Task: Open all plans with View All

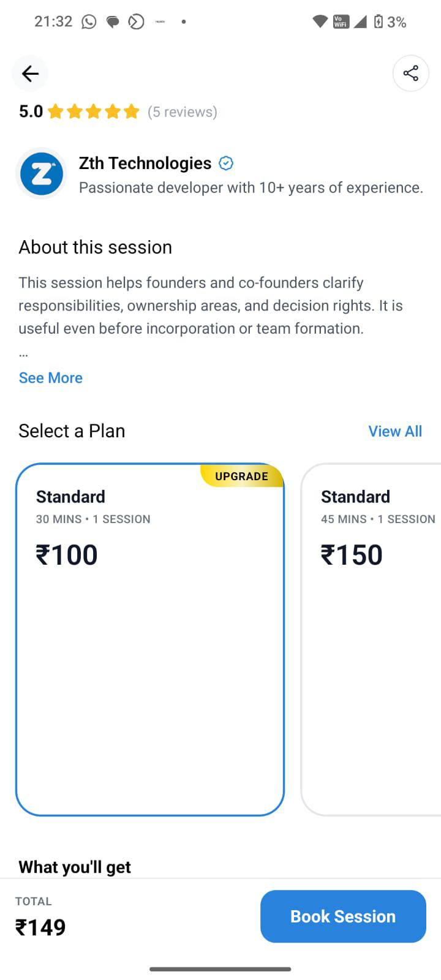Action: (x=395, y=431)
